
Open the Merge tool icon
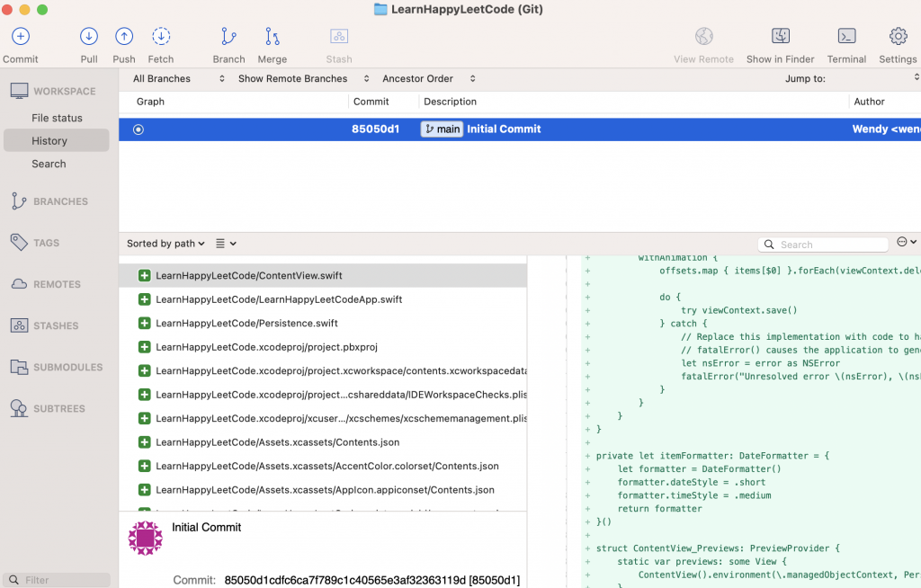click(x=272, y=37)
